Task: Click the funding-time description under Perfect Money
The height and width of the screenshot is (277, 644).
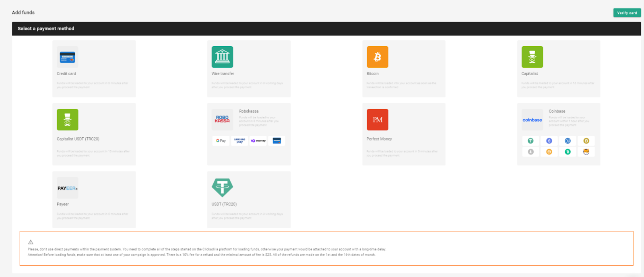Action: (402, 153)
